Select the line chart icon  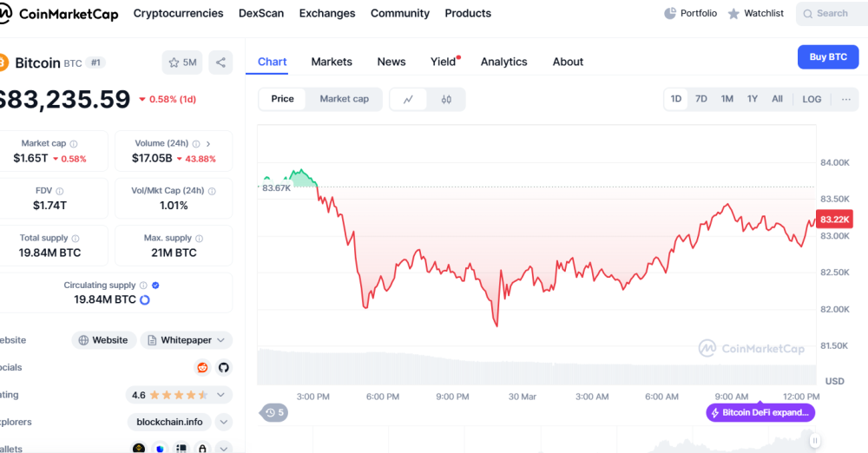(409, 99)
